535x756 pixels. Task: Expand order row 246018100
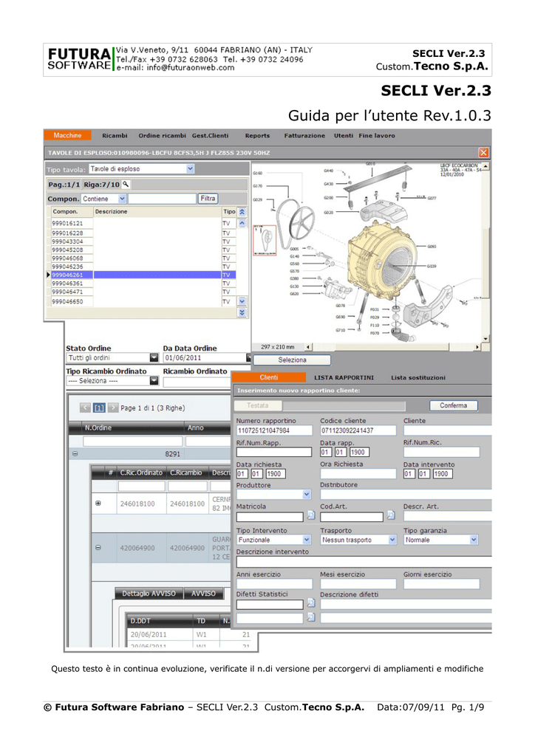point(98,503)
